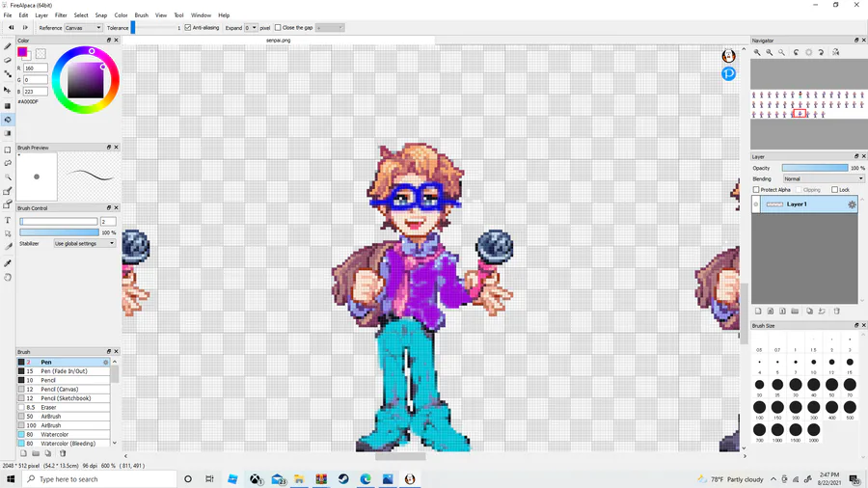
Task: Select the Gradient tool
Action: pyautogui.click(x=8, y=133)
